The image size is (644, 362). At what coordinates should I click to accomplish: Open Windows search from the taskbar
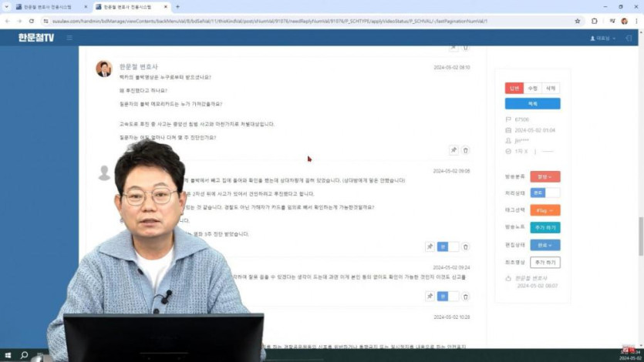[x=24, y=356]
